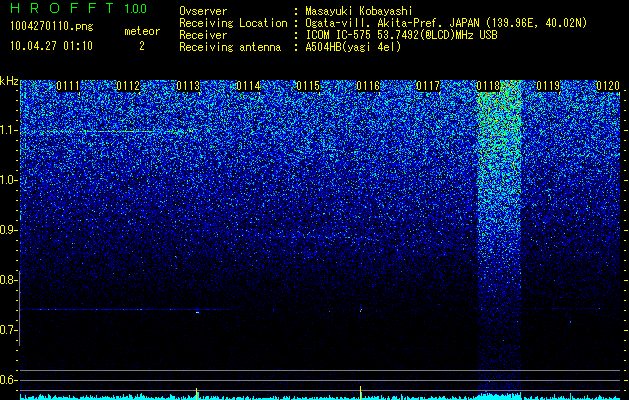Click the date stamp 10.04.27 01:10
The image size is (629, 400).
tap(51, 46)
